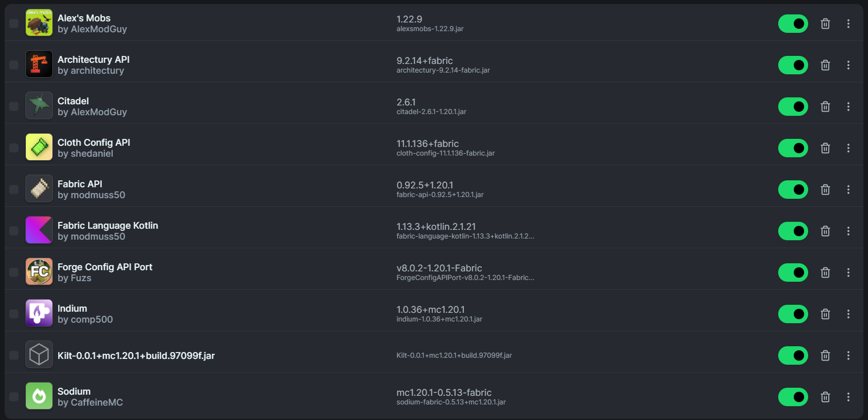Click the Fabric Language Kotlin logo

[x=39, y=230]
